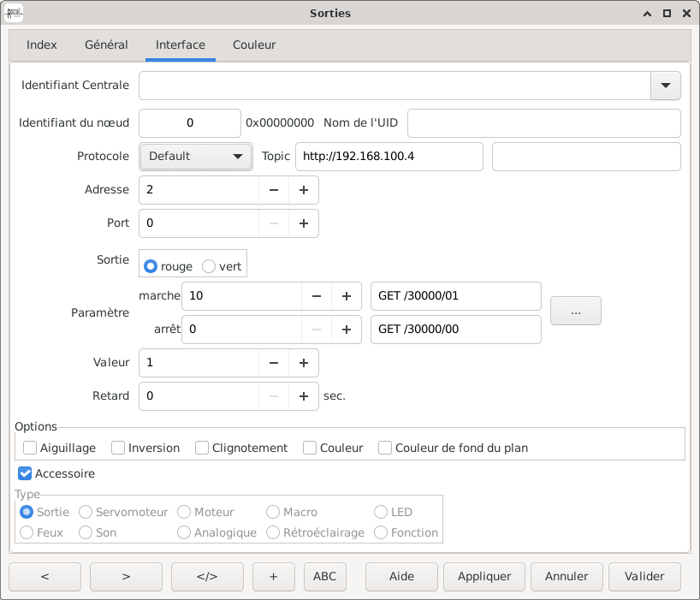Click the Valider button to confirm

644,577
